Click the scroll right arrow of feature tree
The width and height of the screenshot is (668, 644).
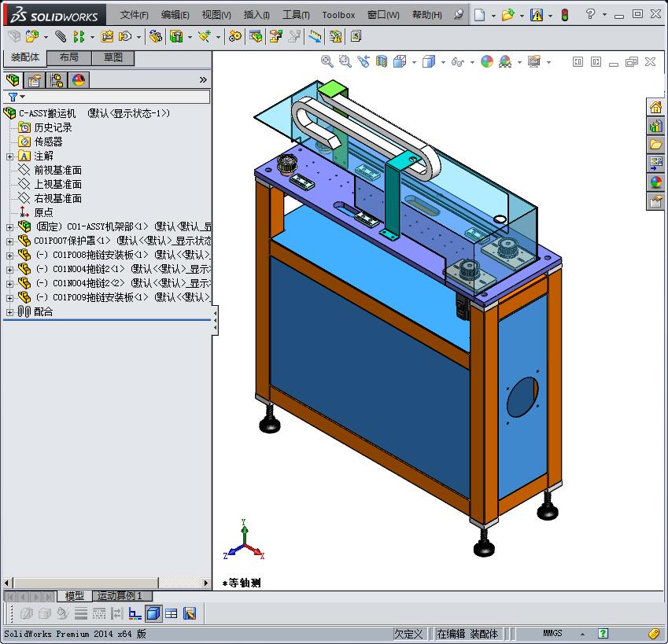[x=206, y=583]
